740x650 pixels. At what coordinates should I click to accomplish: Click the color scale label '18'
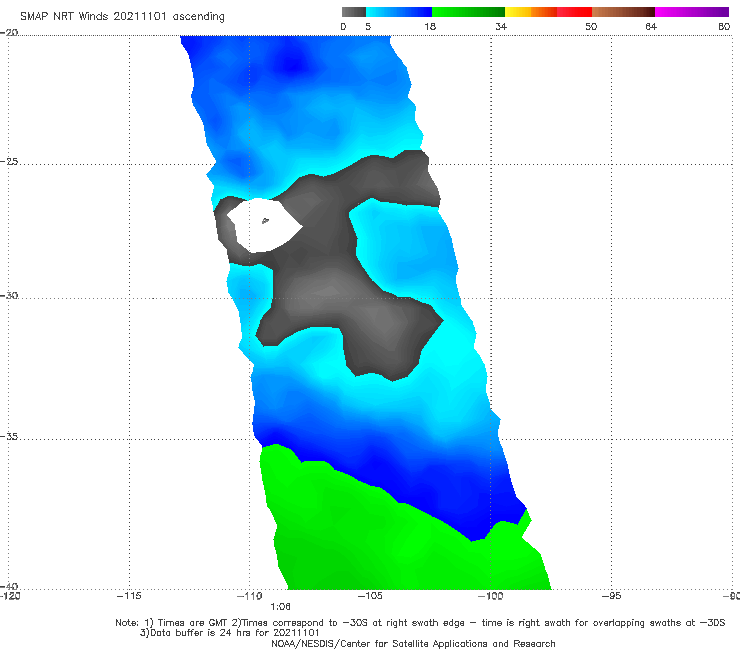click(x=430, y=26)
